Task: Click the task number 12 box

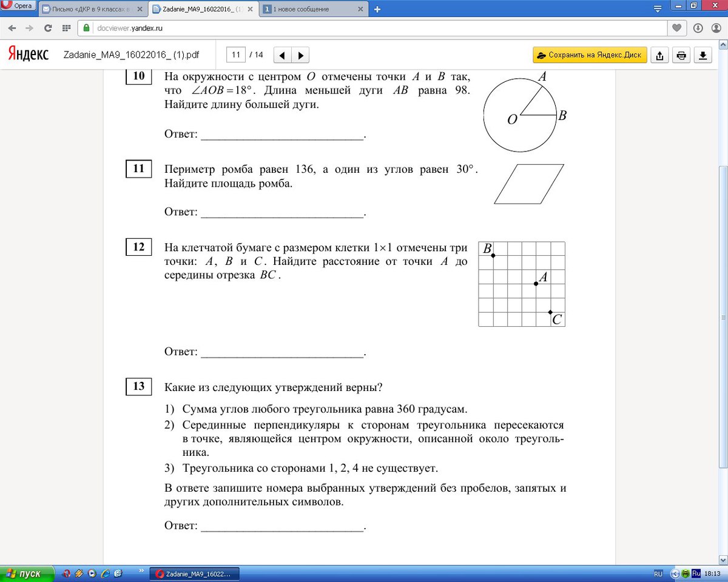Action: click(x=139, y=247)
